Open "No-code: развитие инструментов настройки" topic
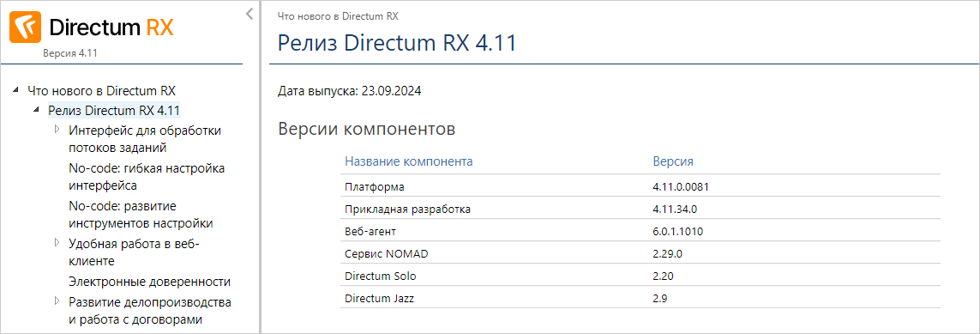980x334 pixels. [x=141, y=215]
